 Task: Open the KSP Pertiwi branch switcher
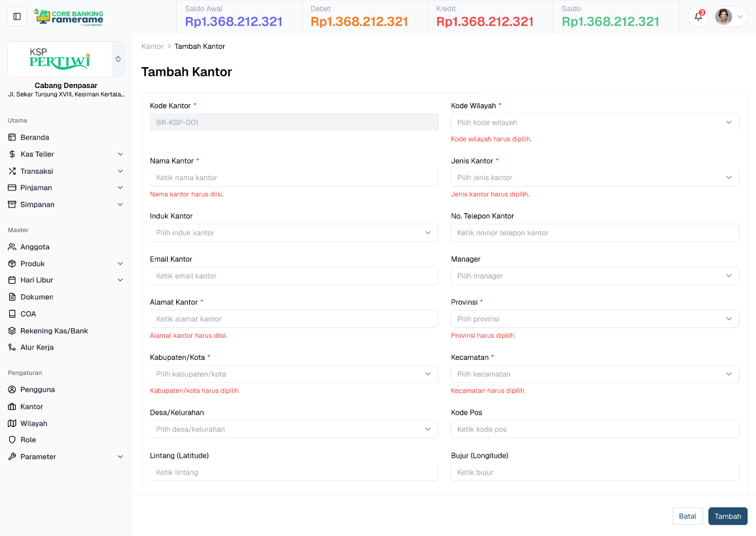tap(118, 59)
